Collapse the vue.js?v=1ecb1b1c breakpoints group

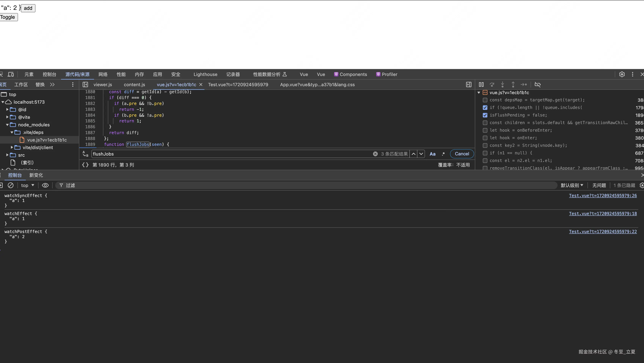click(x=479, y=92)
